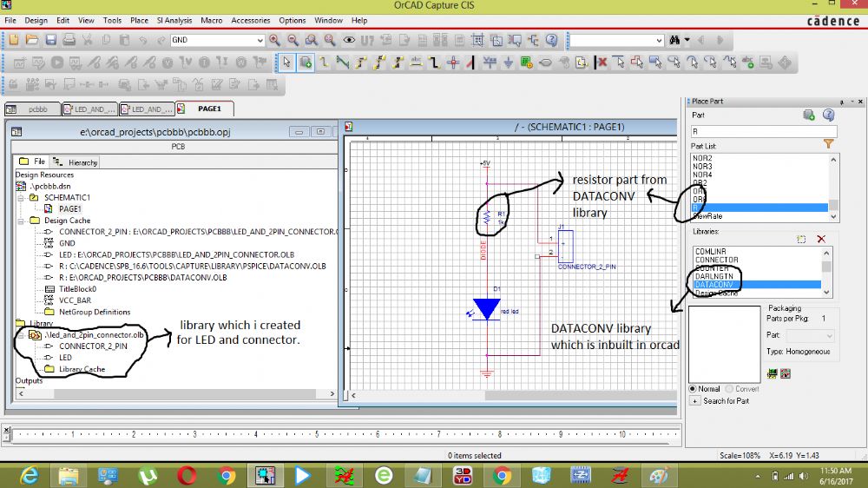Remove library using the red X icon

(821, 239)
